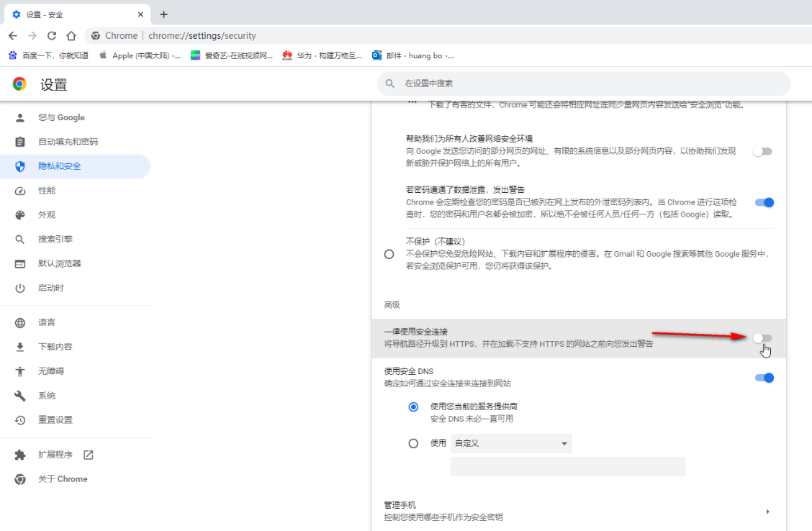This screenshot has width=812, height=531.
Task: Click the external link icon beside 扩展程序
Action: (x=88, y=455)
